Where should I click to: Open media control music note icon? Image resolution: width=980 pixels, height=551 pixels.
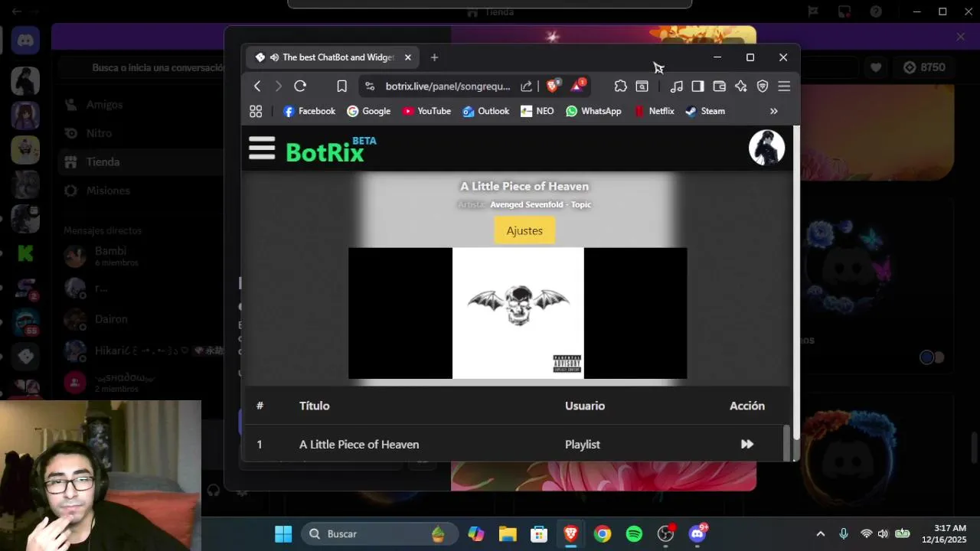pos(676,86)
